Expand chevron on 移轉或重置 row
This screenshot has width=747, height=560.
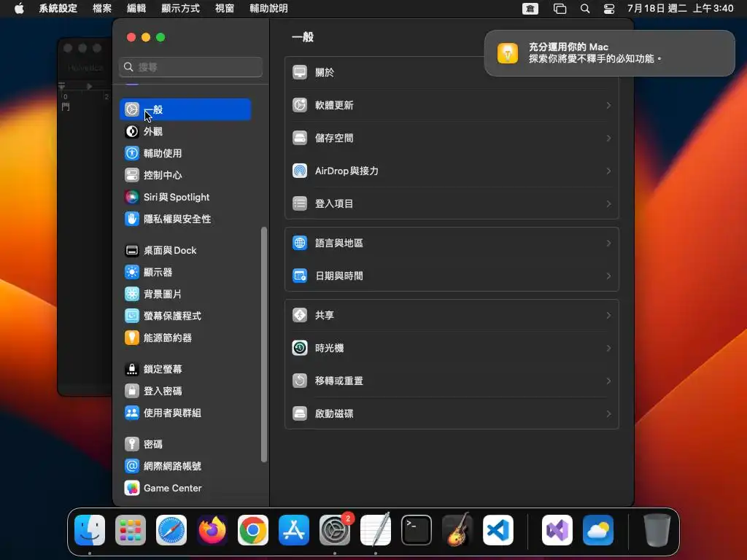click(x=608, y=381)
